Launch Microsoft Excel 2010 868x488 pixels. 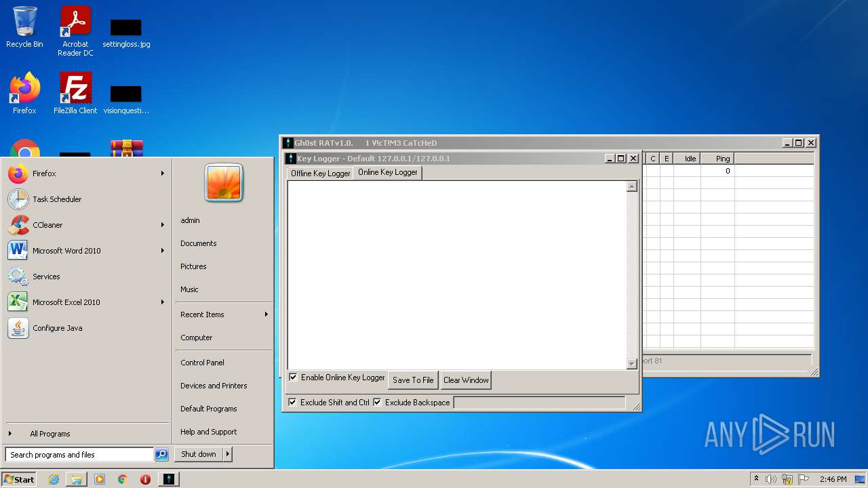pyautogui.click(x=86, y=302)
